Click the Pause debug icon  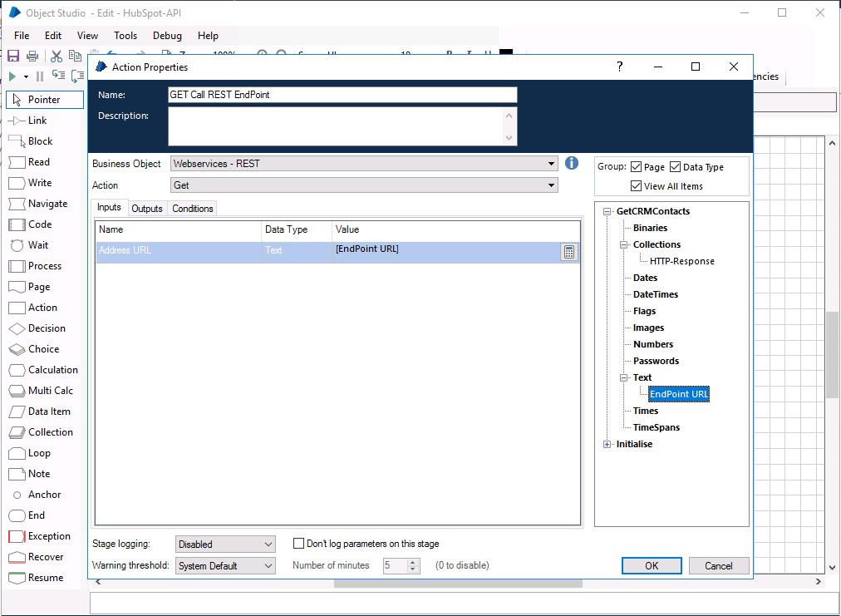pyautogui.click(x=40, y=76)
